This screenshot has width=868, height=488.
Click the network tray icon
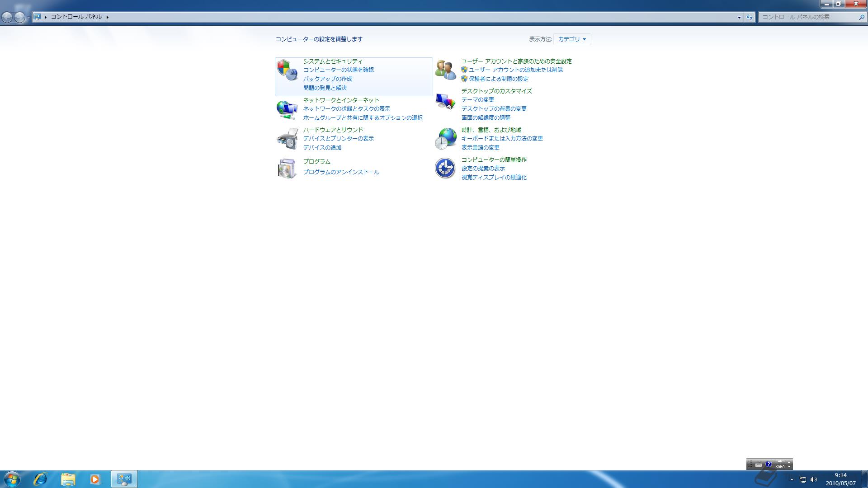click(x=803, y=480)
